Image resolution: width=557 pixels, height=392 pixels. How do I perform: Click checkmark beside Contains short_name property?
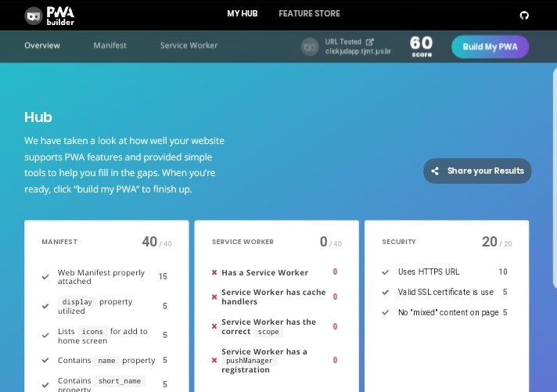click(45, 384)
